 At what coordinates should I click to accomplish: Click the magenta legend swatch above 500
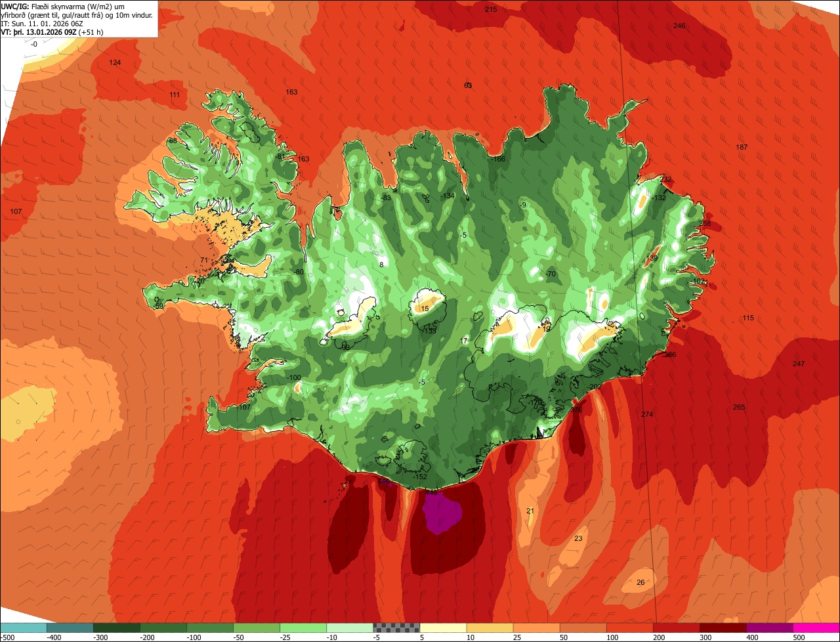(x=816, y=628)
